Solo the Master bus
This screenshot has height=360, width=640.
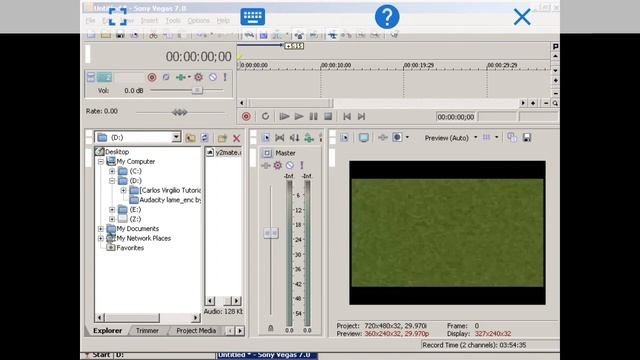(302, 165)
